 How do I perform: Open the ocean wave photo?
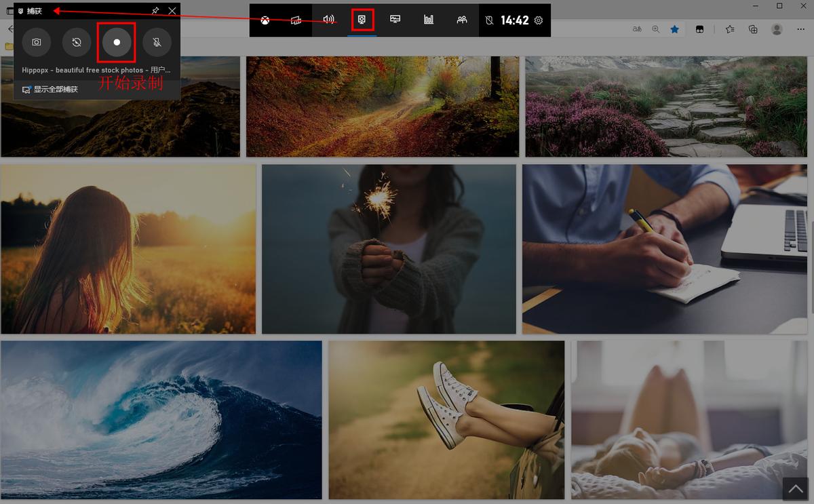click(x=161, y=420)
